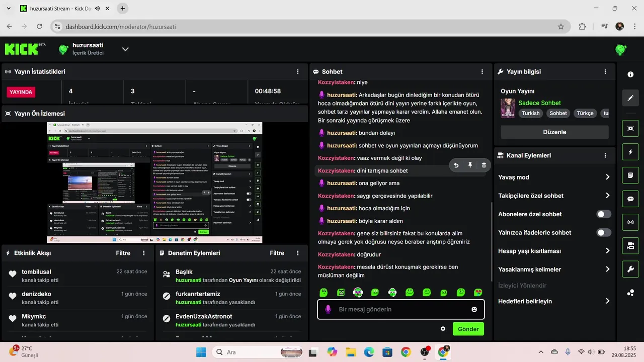Click the Türkçe tag
The height and width of the screenshot is (362, 644).
tap(585, 113)
